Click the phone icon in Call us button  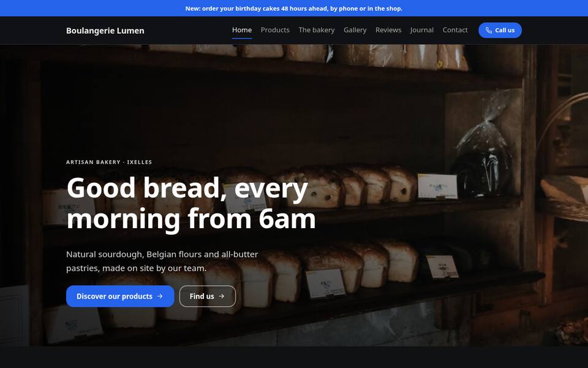pos(489,31)
